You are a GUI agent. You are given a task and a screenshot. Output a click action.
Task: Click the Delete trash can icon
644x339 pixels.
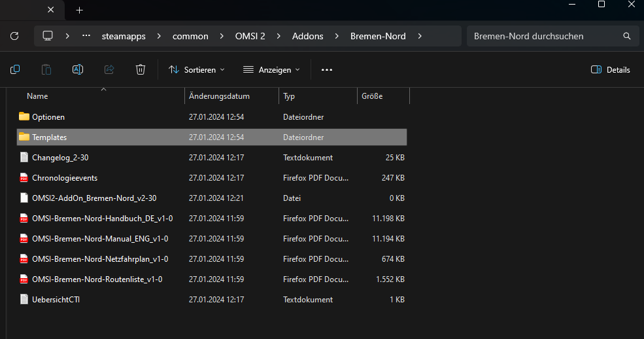pyautogui.click(x=141, y=69)
